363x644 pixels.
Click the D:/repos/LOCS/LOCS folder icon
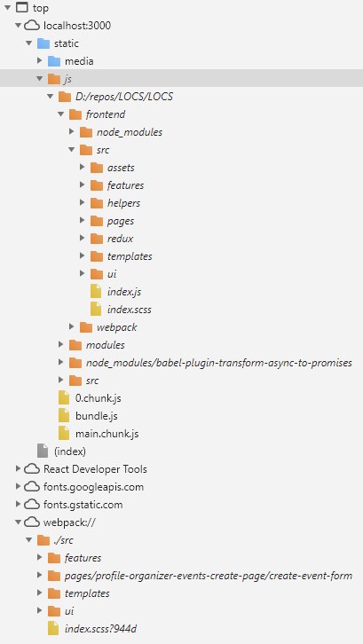[65, 97]
